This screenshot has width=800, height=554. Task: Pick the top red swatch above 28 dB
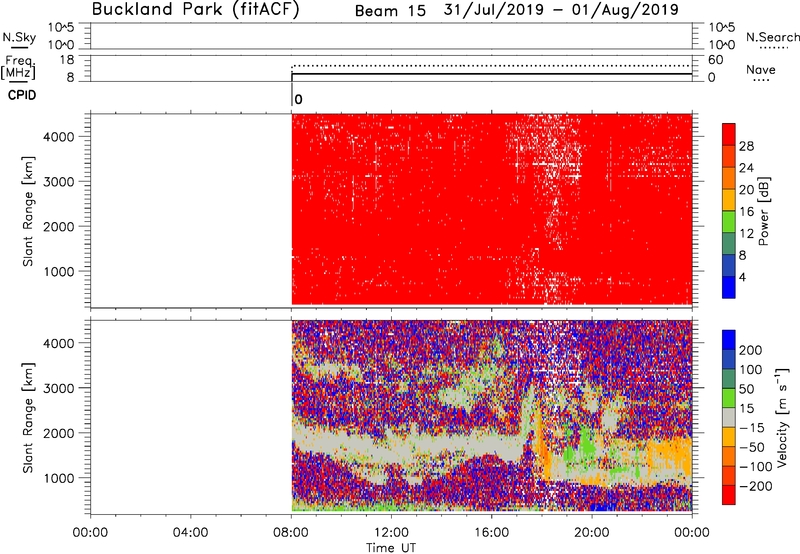click(x=729, y=134)
